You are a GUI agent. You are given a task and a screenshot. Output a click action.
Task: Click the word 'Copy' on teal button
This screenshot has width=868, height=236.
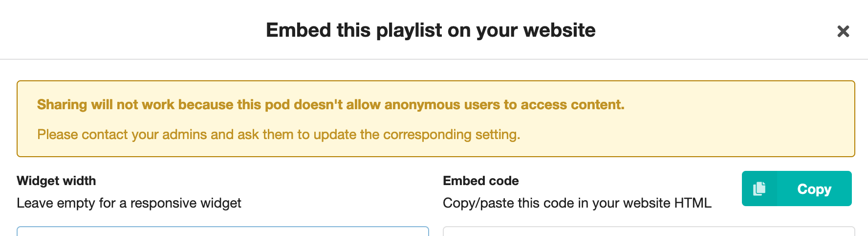click(814, 189)
